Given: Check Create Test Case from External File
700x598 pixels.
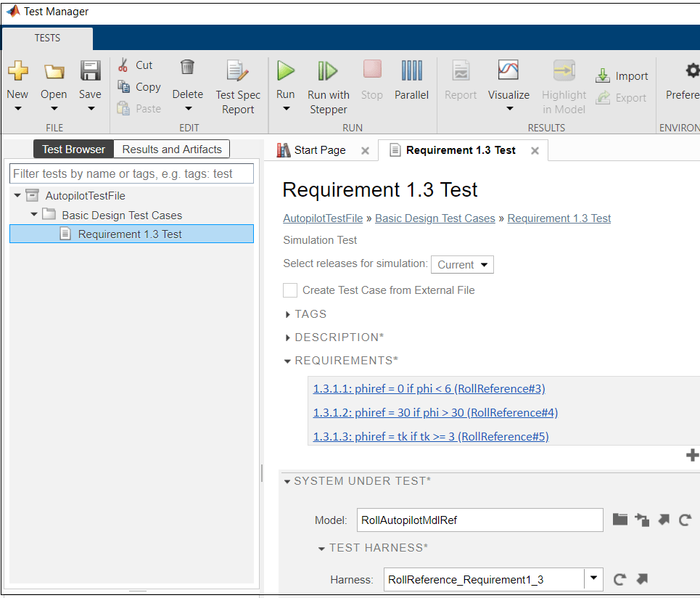Looking at the screenshot, I should coord(290,290).
